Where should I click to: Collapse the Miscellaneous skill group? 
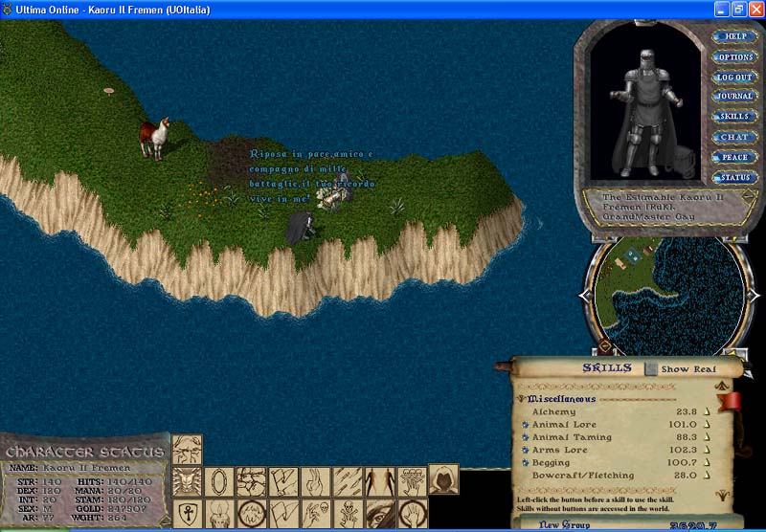pos(522,399)
